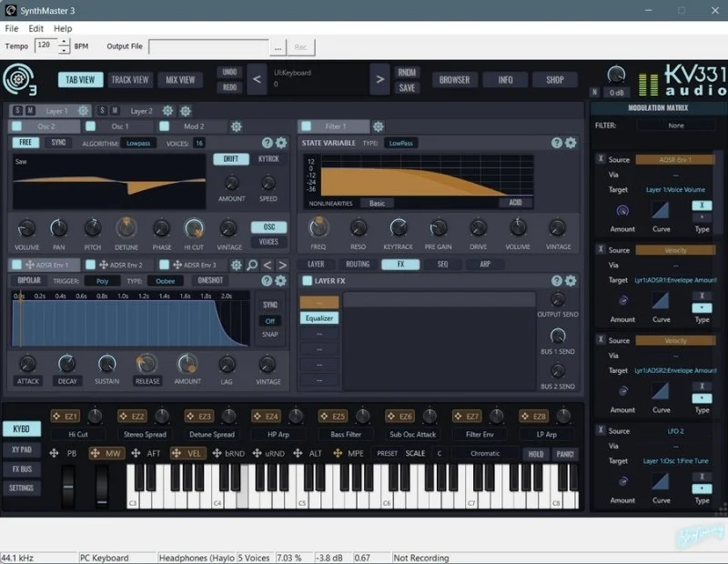728x564 pixels.
Task: Toggle the ADSR Env 2 enable checkbox
Action: (x=90, y=265)
